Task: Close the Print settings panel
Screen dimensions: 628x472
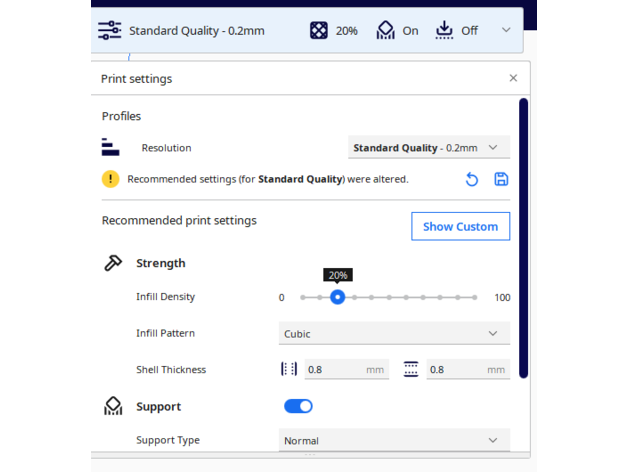Action: click(513, 78)
